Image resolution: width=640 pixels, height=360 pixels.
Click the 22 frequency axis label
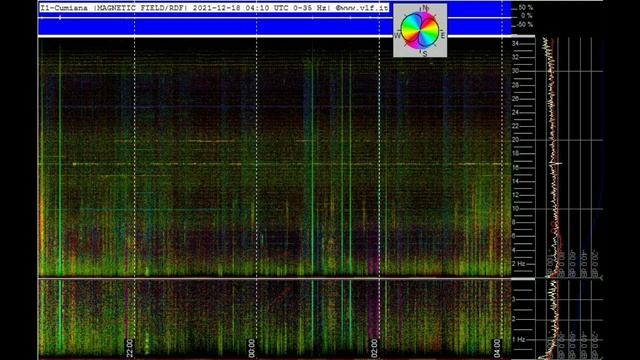coord(515,126)
